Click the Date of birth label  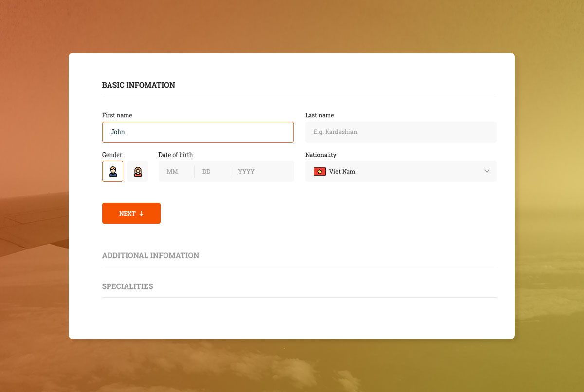[176, 155]
